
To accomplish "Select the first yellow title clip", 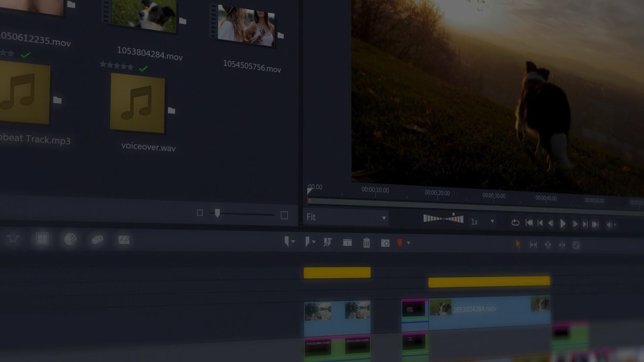I will coord(337,273).
